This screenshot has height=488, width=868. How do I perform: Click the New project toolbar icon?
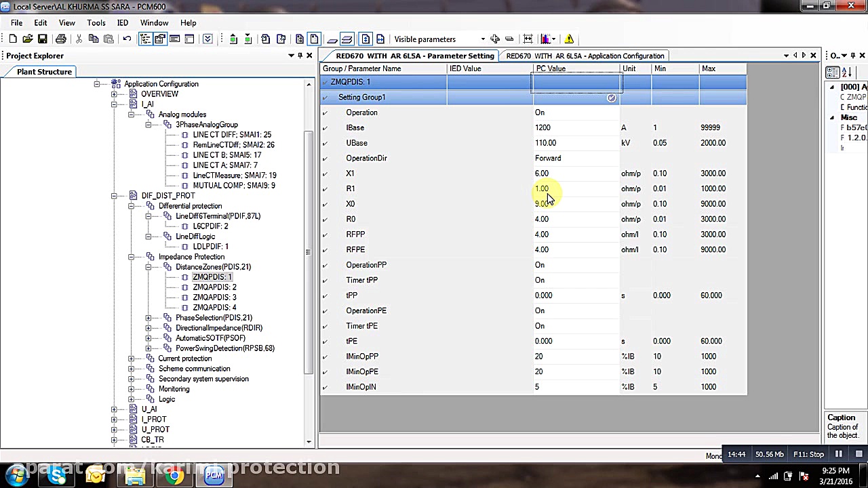point(13,39)
